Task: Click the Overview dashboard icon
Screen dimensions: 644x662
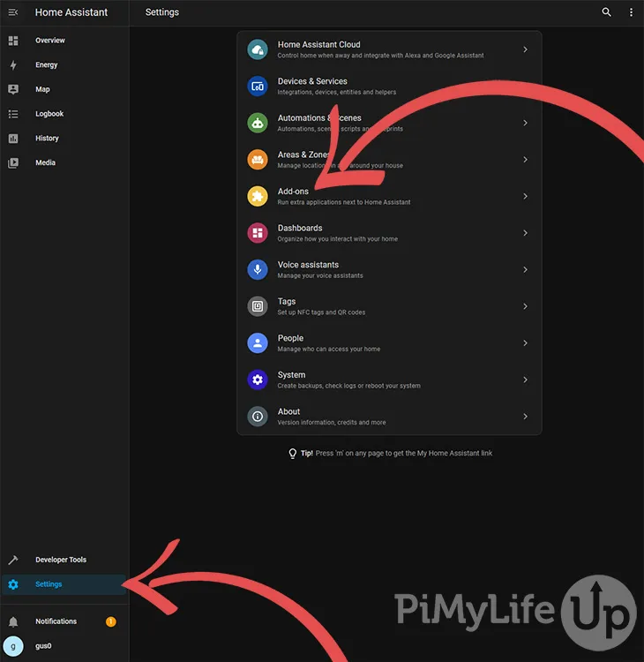Action: coord(13,41)
